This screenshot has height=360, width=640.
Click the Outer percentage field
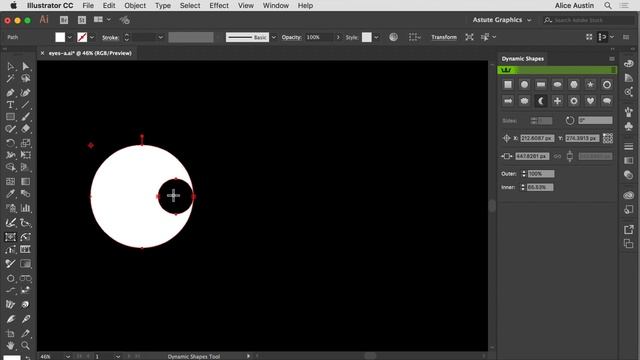pos(541,174)
